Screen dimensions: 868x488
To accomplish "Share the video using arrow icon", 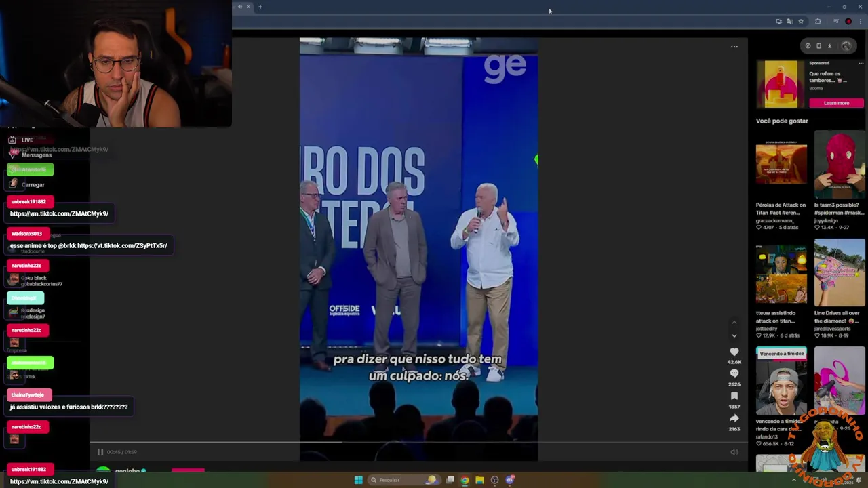I will coord(734,418).
